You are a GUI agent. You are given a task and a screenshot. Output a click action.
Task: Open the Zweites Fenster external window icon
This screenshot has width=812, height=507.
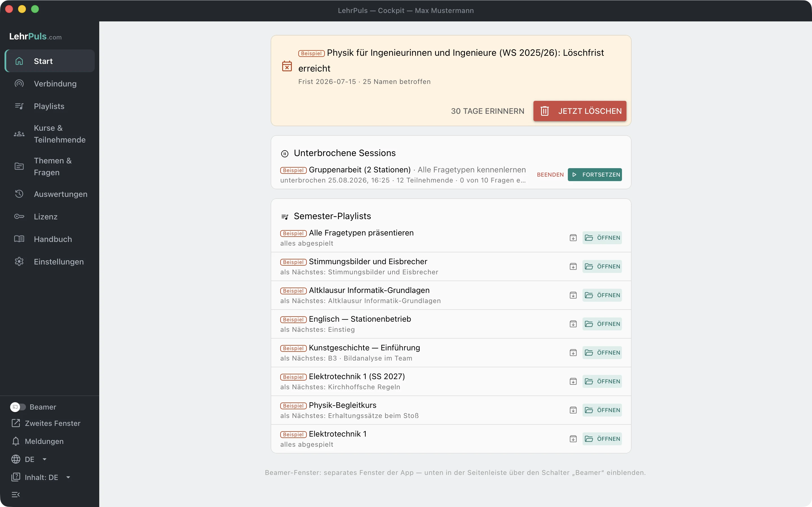click(16, 423)
